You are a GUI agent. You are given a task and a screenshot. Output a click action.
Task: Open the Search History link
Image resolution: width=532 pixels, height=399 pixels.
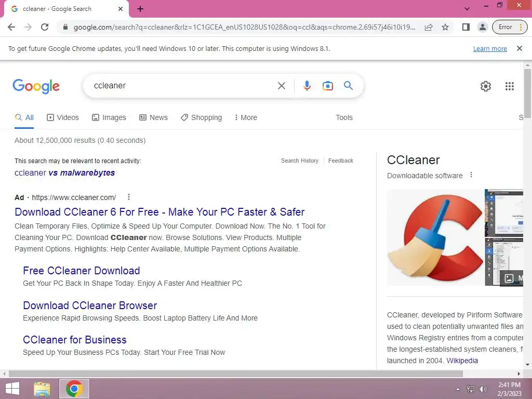pos(300,161)
